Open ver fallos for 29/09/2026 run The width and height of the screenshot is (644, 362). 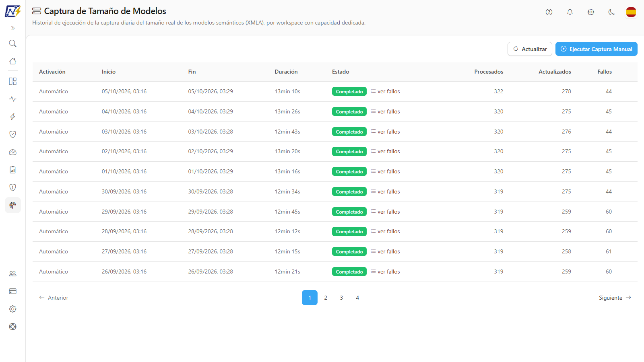pyautogui.click(x=385, y=212)
